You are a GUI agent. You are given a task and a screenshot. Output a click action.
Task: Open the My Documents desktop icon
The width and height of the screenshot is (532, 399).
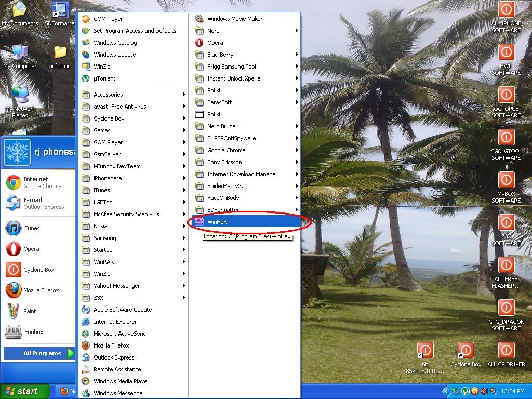click(20, 14)
